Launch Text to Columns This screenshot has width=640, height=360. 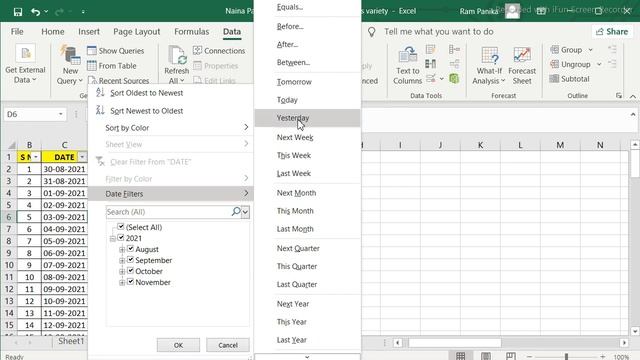click(407, 65)
